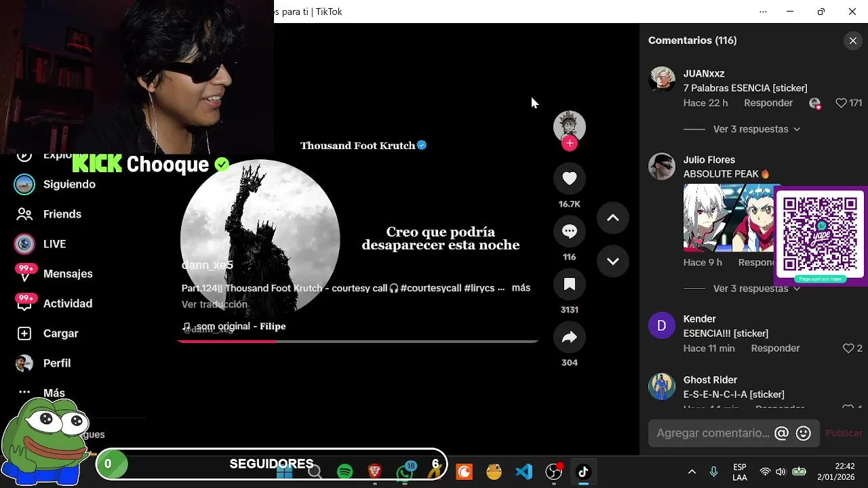This screenshot has width=868, height=488.
Task: Open the TikTok app in the taskbar
Action: tap(583, 472)
